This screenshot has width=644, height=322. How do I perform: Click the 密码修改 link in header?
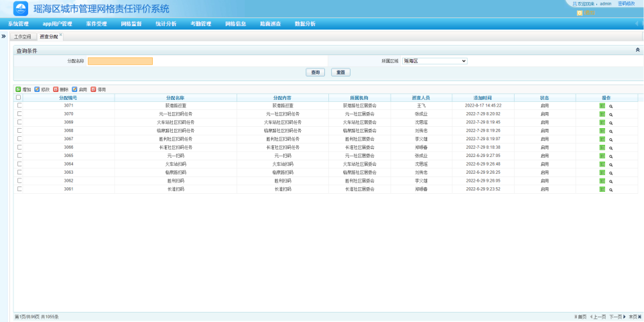626,4
